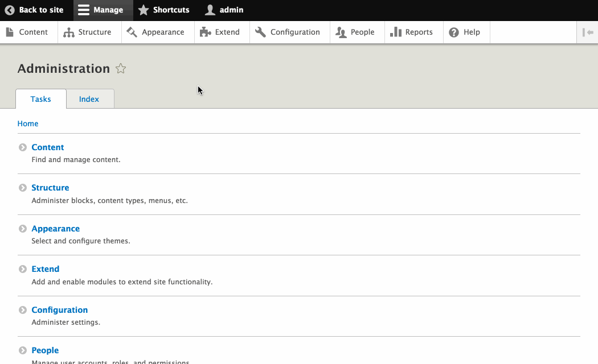Click the Structure hierarchy icon in toolbar

coord(69,32)
